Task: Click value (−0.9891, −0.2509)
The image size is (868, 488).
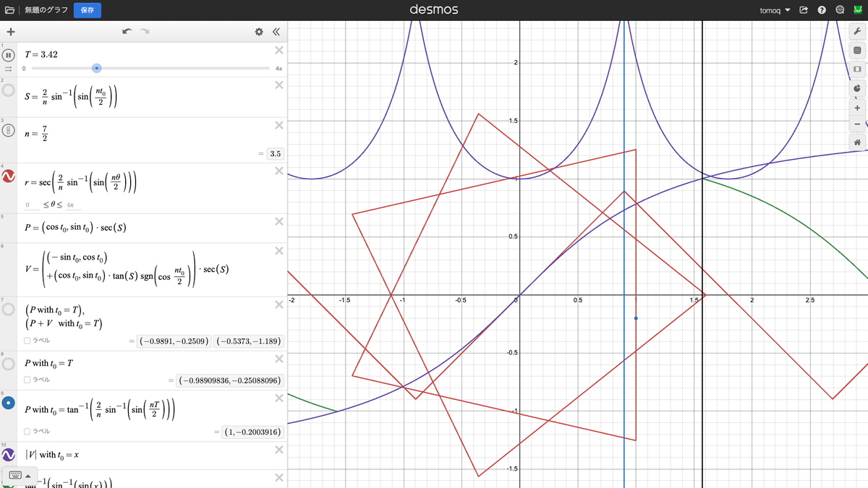Action: [x=176, y=341]
